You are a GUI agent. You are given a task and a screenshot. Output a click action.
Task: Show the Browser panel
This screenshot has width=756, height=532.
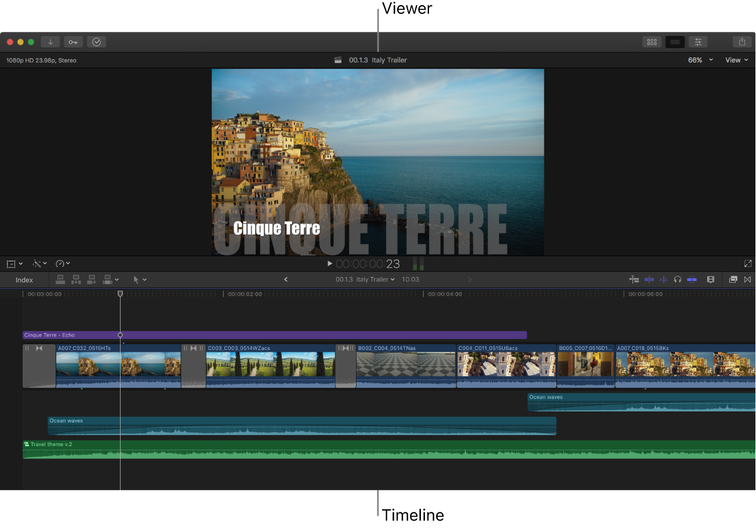(652, 42)
